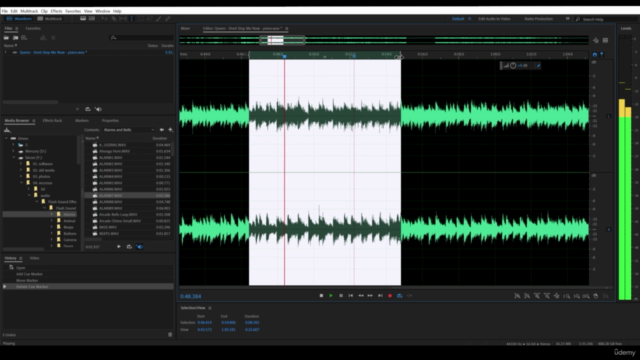Expand the Beeps folder
Screen dimensions: 640x360
pyautogui.click(x=51, y=227)
